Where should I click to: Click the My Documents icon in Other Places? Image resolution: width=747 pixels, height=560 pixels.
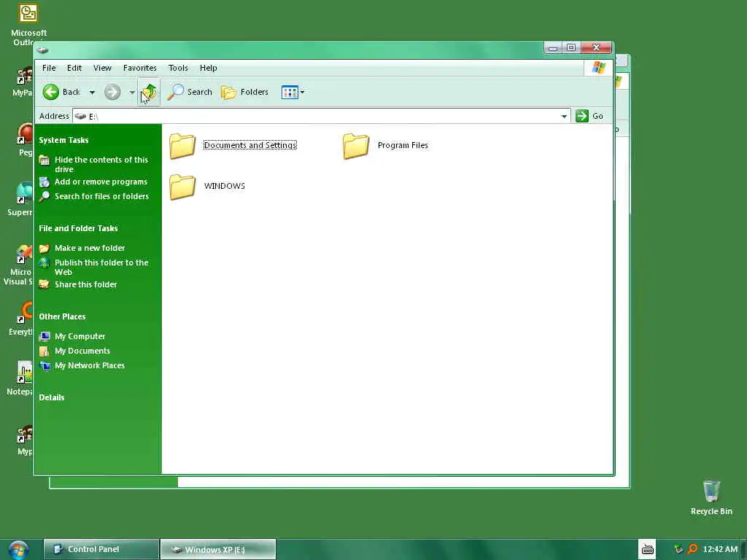(x=44, y=351)
